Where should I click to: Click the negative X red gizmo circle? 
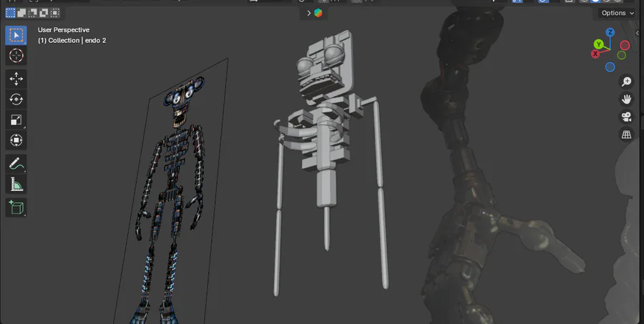[625, 45]
